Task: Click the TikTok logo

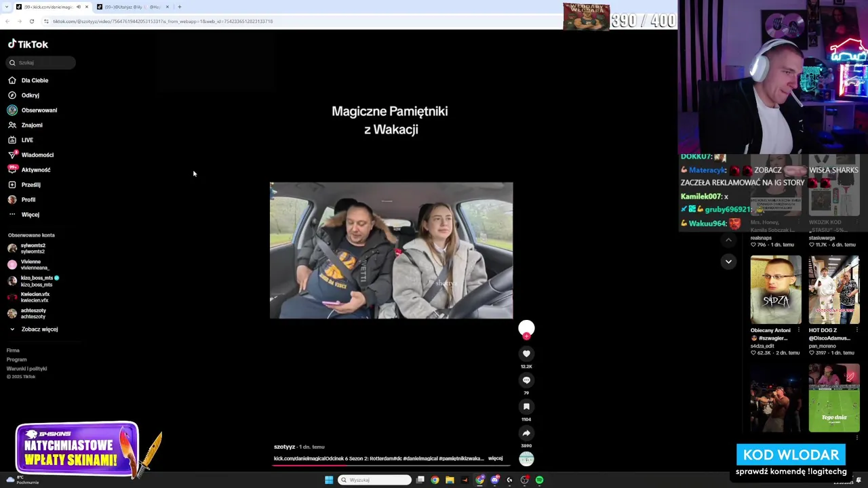Action: [x=28, y=44]
